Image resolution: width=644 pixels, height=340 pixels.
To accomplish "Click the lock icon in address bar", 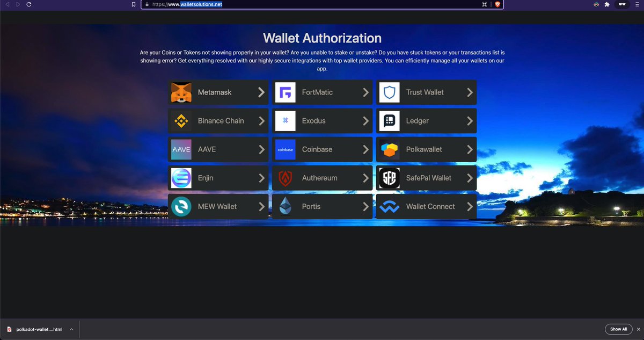I will 146,4.
